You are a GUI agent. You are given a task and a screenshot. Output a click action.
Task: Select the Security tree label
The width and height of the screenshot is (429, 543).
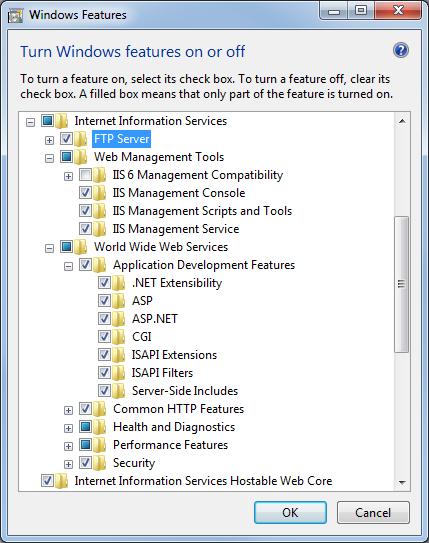coord(134,463)
